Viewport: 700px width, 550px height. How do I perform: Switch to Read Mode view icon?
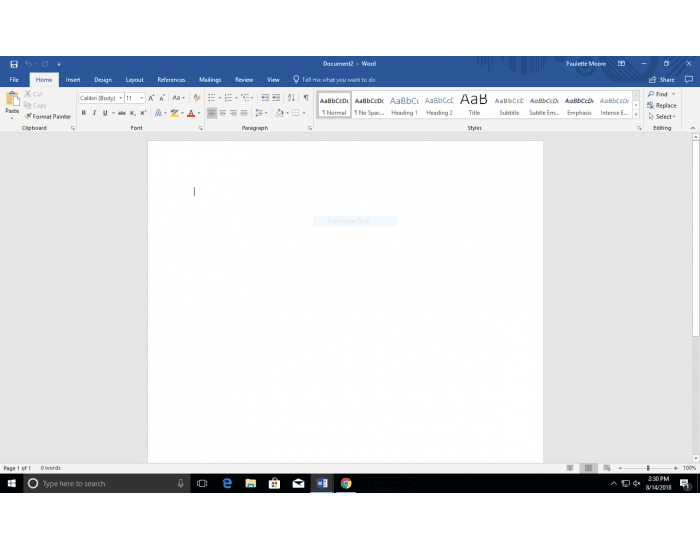tap(570, 468)
